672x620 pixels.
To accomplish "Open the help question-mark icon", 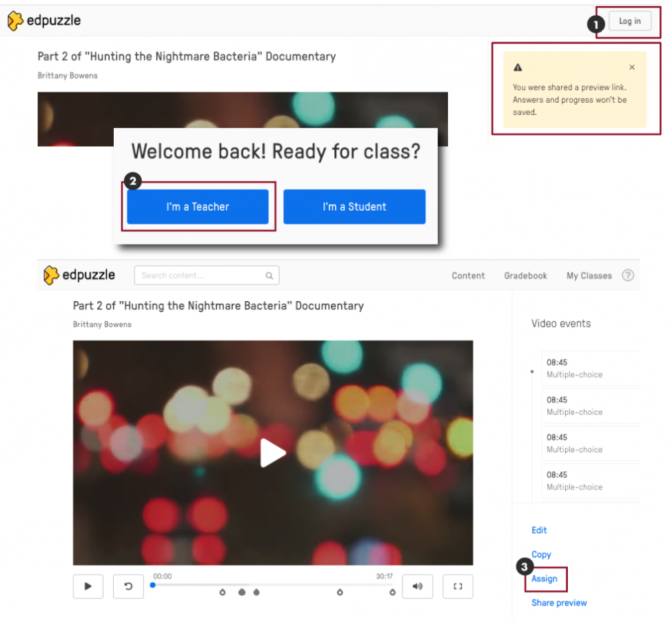I will pos(627,275).
